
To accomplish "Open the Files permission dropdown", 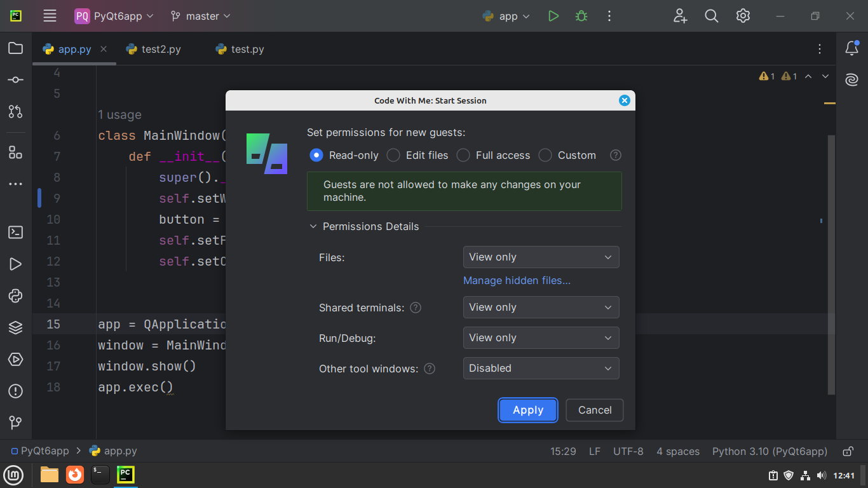I will tap(541, 257).
